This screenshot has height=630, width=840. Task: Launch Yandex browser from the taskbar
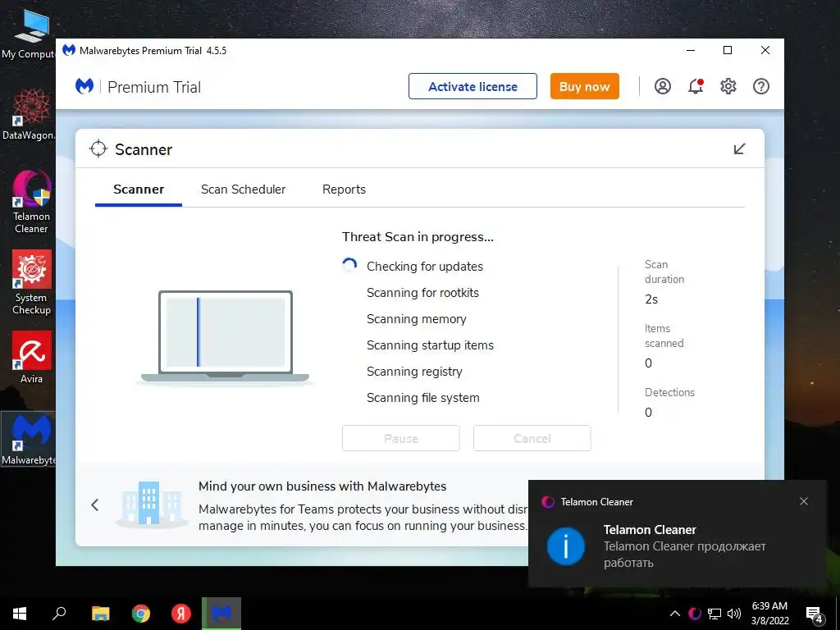pos(181,614)
